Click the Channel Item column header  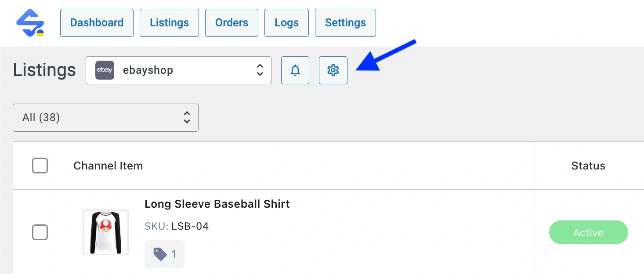point(108,166)
